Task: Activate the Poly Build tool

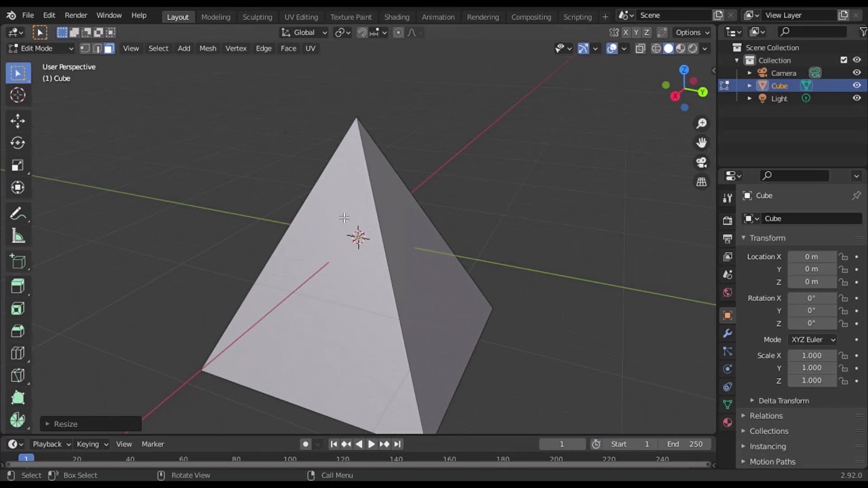Action: coord(18,399)
